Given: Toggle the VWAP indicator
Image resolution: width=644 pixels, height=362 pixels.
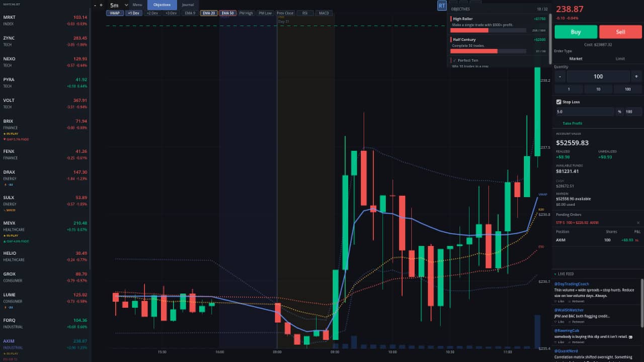Looking at the screenshot, I should (115, 13).
